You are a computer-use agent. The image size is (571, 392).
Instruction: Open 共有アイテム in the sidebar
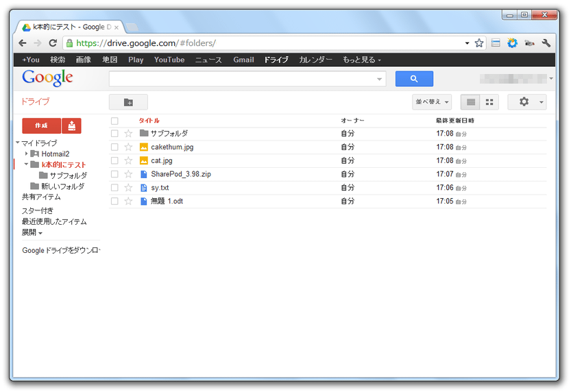(41, 197)
